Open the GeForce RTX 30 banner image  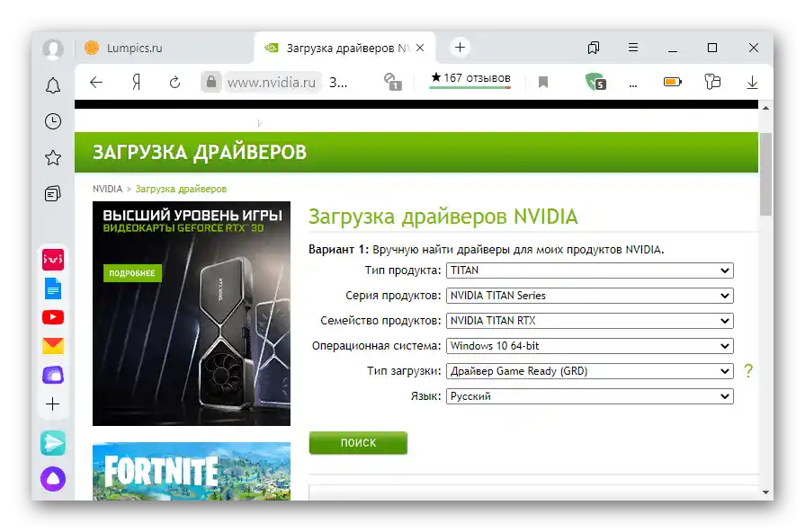tap(192, 314)
